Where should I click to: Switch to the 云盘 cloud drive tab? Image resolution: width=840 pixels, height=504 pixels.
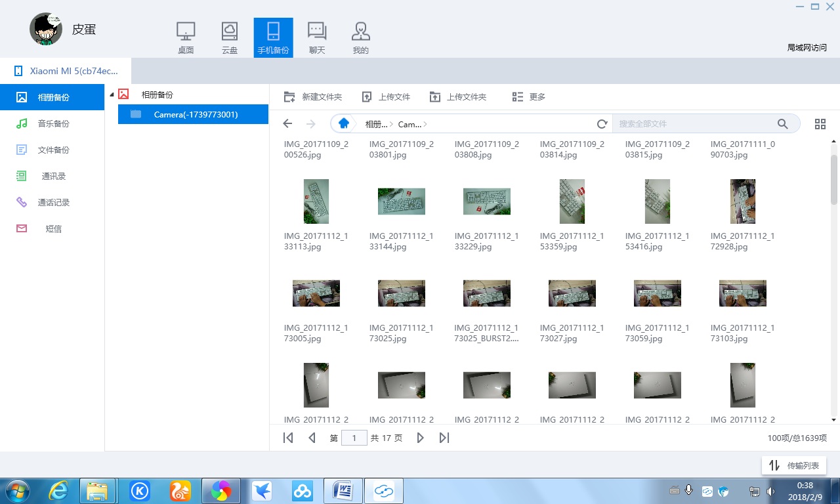click(229, 38)
